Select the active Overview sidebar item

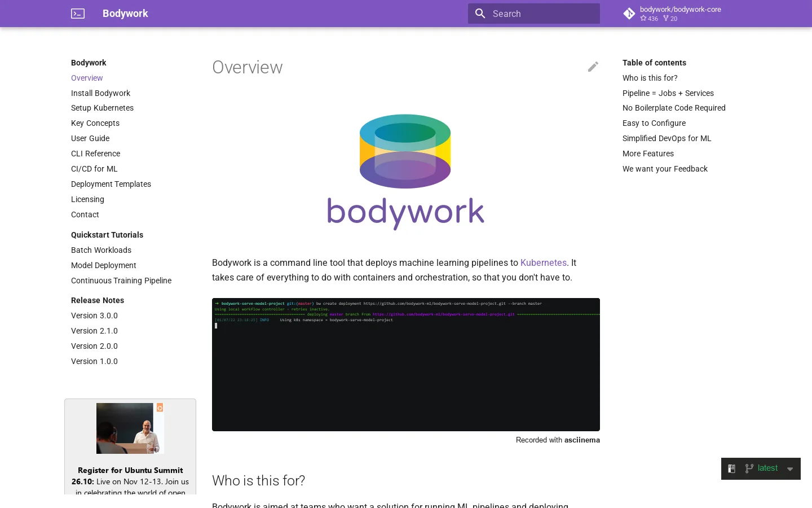[87, 78]
